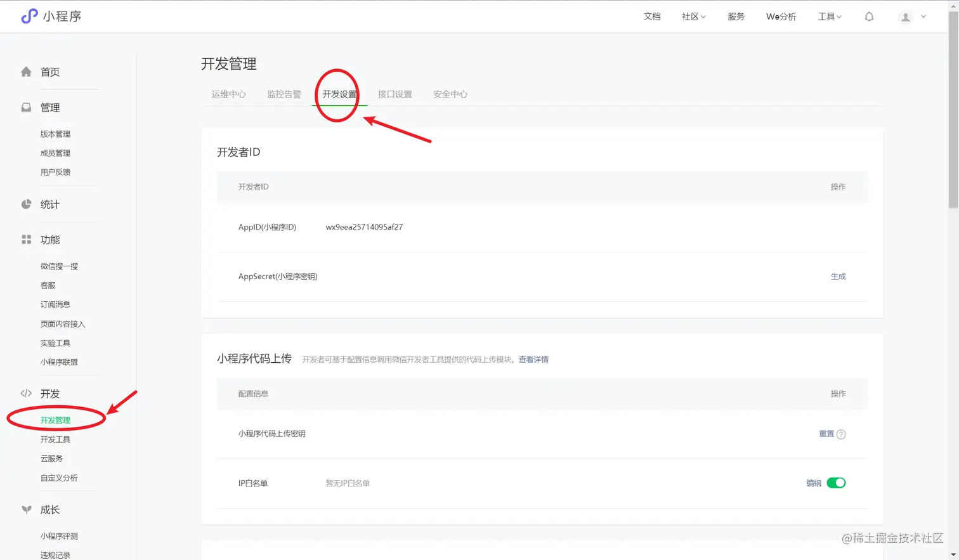Click the 管理 inbox icon in sidebar
This screenshot has width=959, height=560.
coord(26,107)
